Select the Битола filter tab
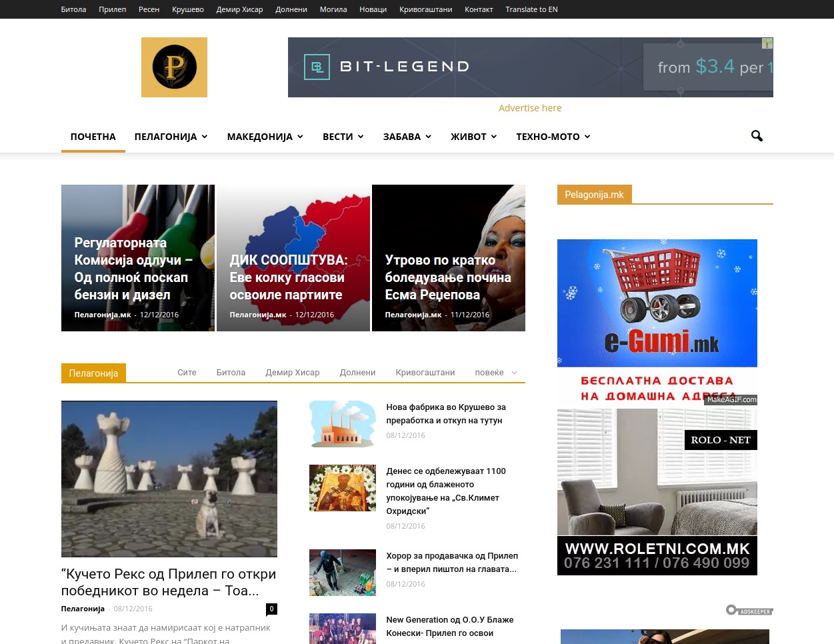834x644 pixels. pyautogui.click(x=231, y=372)
